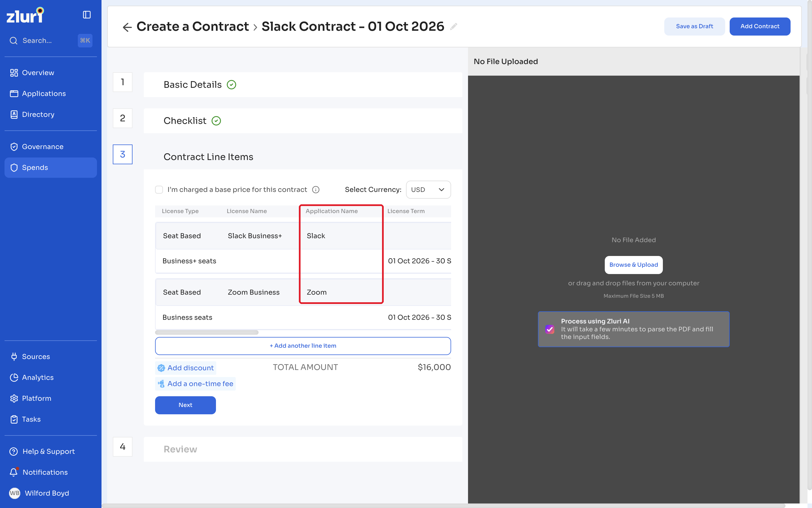Click the Add discount link
Viewport: 812px width, 508px height.
click(186, 368)
